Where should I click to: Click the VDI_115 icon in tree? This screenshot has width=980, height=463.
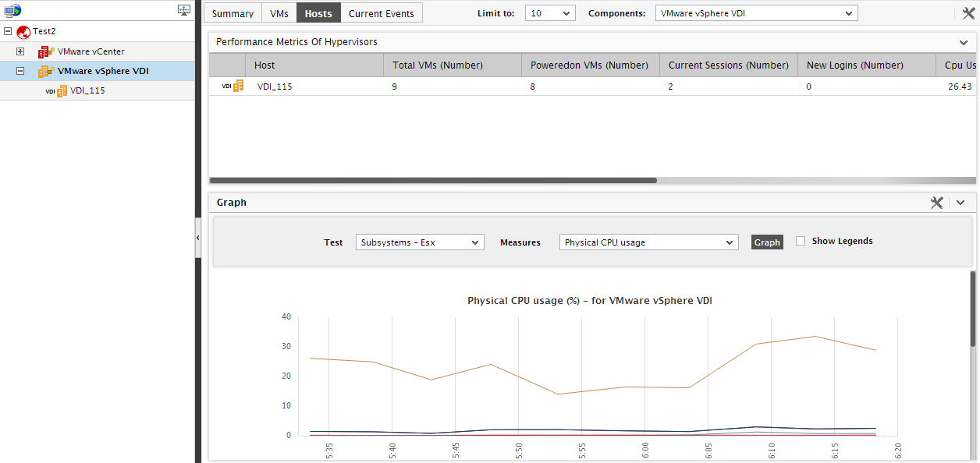click(x=56, y=90)
